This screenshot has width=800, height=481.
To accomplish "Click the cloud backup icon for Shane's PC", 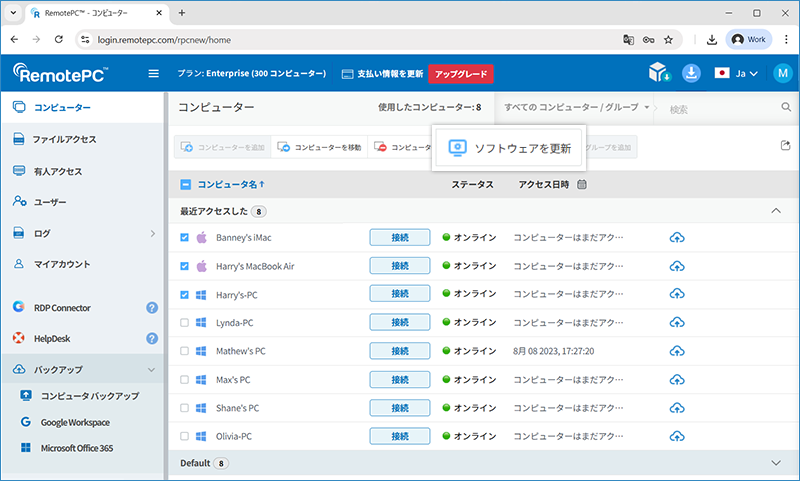I will tap(677, 408).
